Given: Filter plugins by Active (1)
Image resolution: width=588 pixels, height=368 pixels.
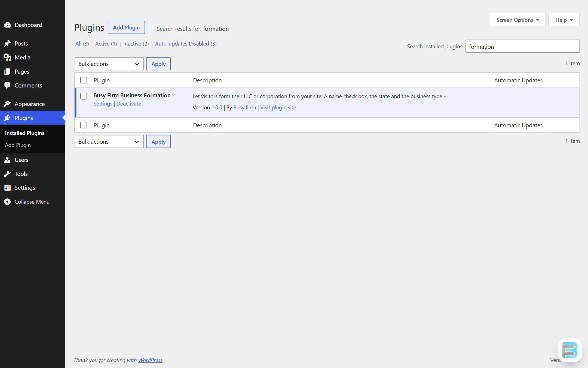Looking at the screenshot, I should coord(106,44).
